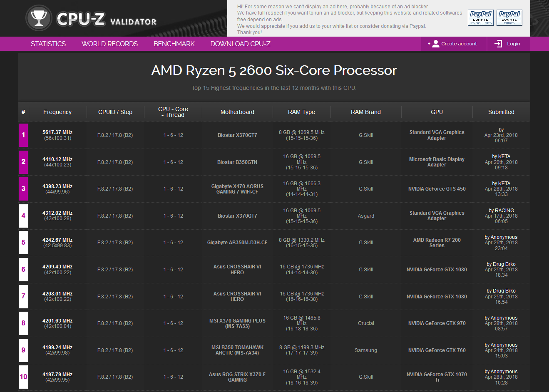This screenshot has width=549, height=392.
Task: Click NVIDIA GeForce GTS 450 GPU cell
Action: click(x=437, y=189)
